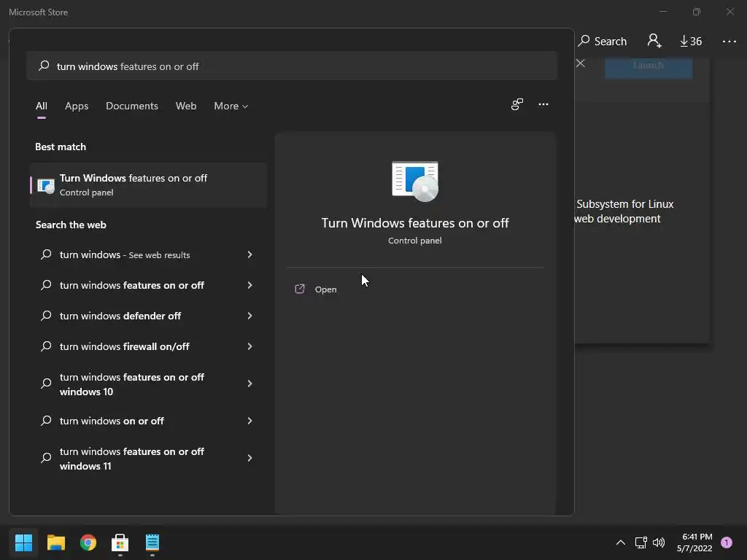
Task: Click Open in the preview pane
Action: (x=326, y=289)
